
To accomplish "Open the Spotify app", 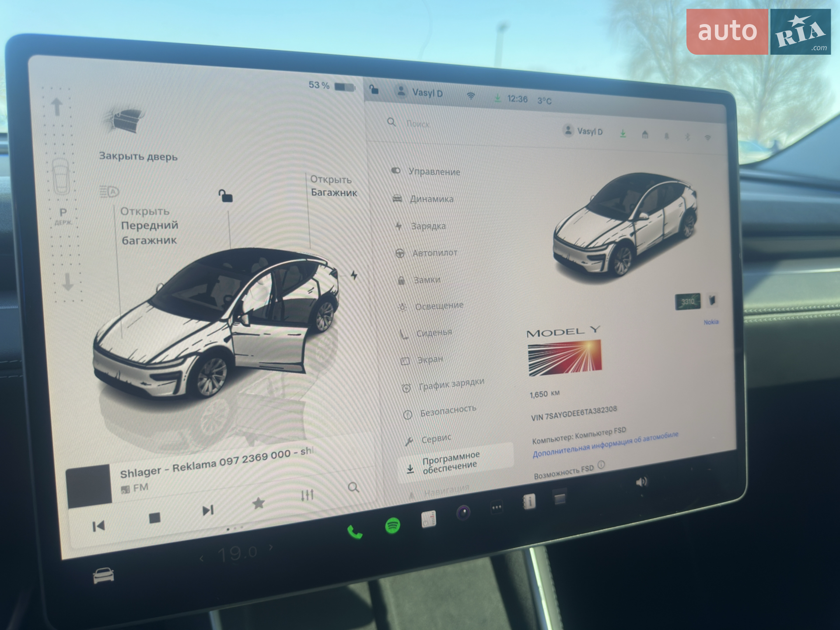I will click(392, 525).
